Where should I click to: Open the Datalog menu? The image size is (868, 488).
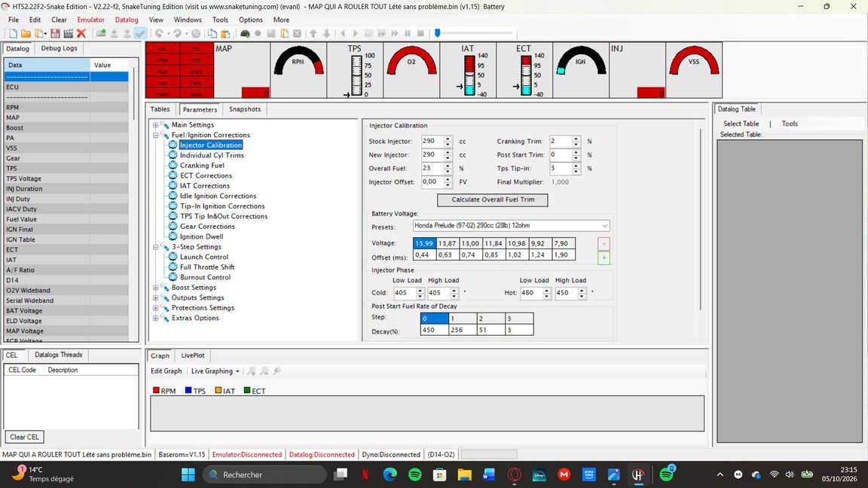[x=127, y=20]
